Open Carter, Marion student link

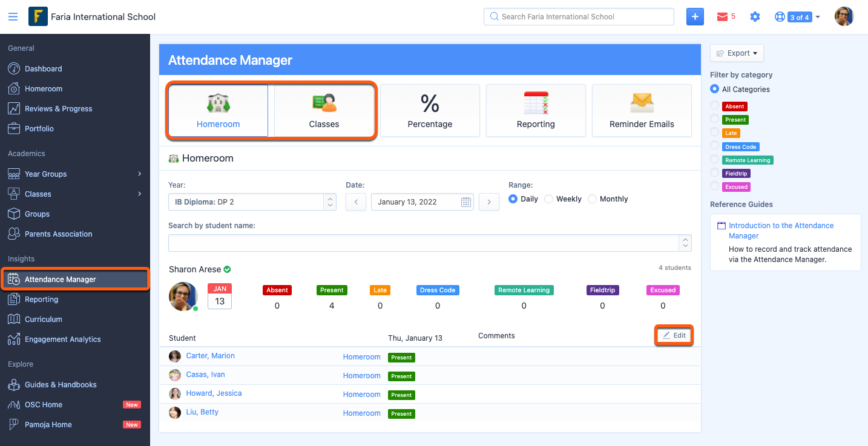(x=210, y=356)
